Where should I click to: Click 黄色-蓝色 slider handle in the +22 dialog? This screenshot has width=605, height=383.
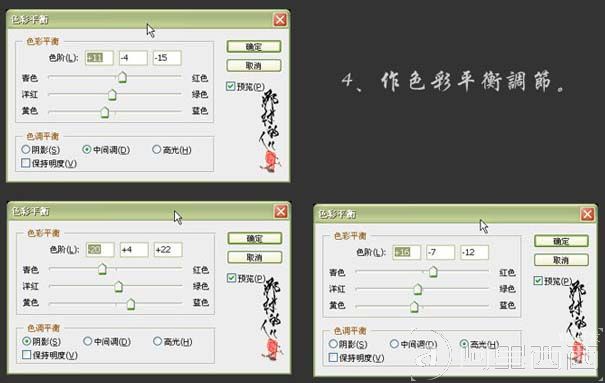coord(131,304)
